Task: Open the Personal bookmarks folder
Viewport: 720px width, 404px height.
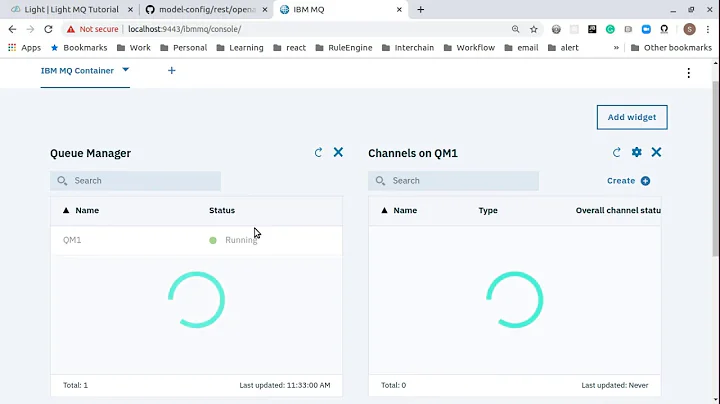Action: pyautogui.click(x=184, y=48)
